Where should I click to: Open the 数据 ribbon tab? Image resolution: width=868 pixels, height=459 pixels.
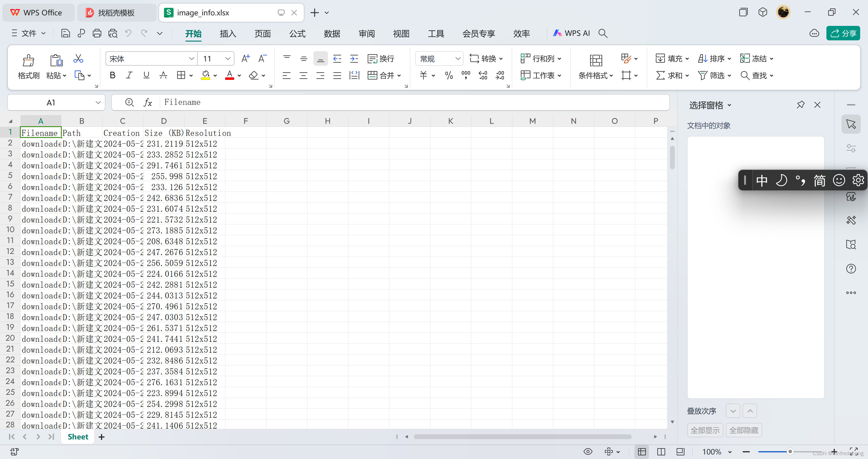[332, 34]
